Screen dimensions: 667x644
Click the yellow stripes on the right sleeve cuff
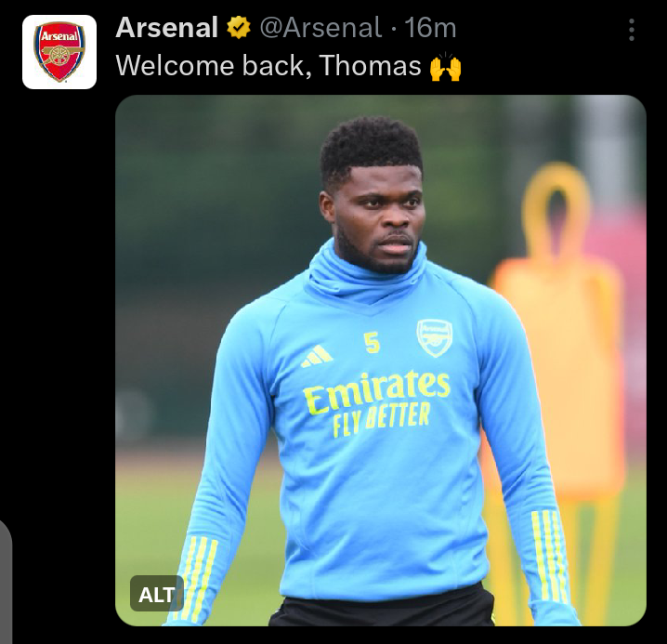coord(550,555)
